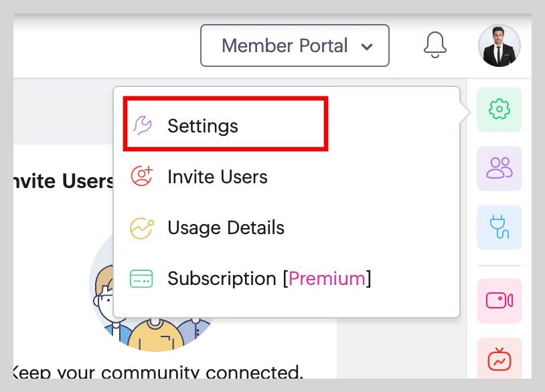Select Settings from the menu

pos(203,126)
